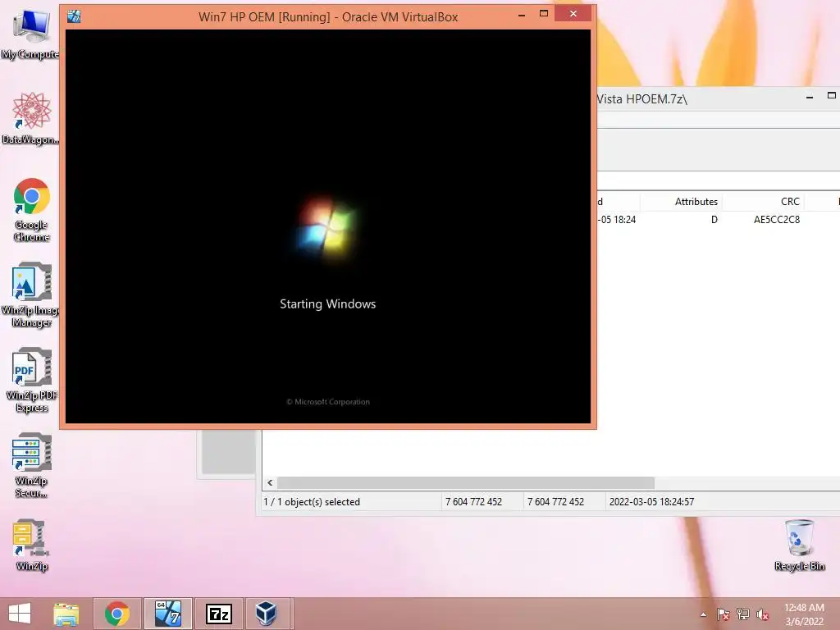This screenshot has width=840, height=630.
Task: Launch Google Chrome from the desktop
Action: tap(32, 209)
